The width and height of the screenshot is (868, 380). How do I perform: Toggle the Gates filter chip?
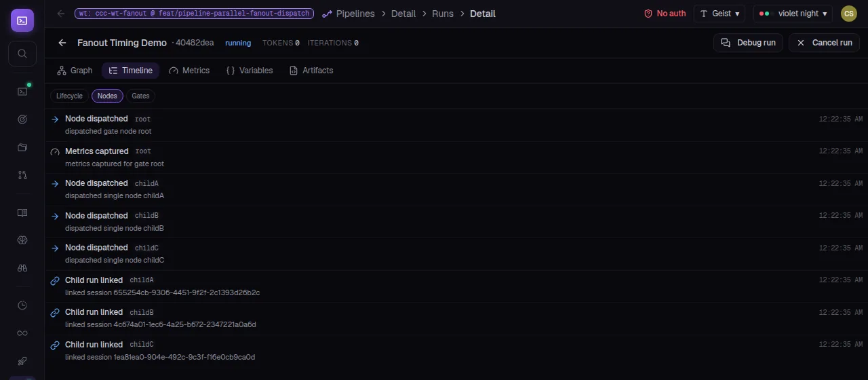pos(140,96)
